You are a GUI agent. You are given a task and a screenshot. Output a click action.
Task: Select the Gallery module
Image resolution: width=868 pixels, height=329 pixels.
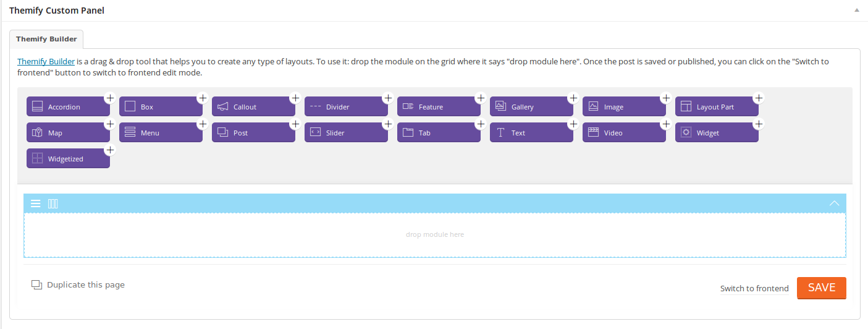pyautogui.click(x=531, y=106)
